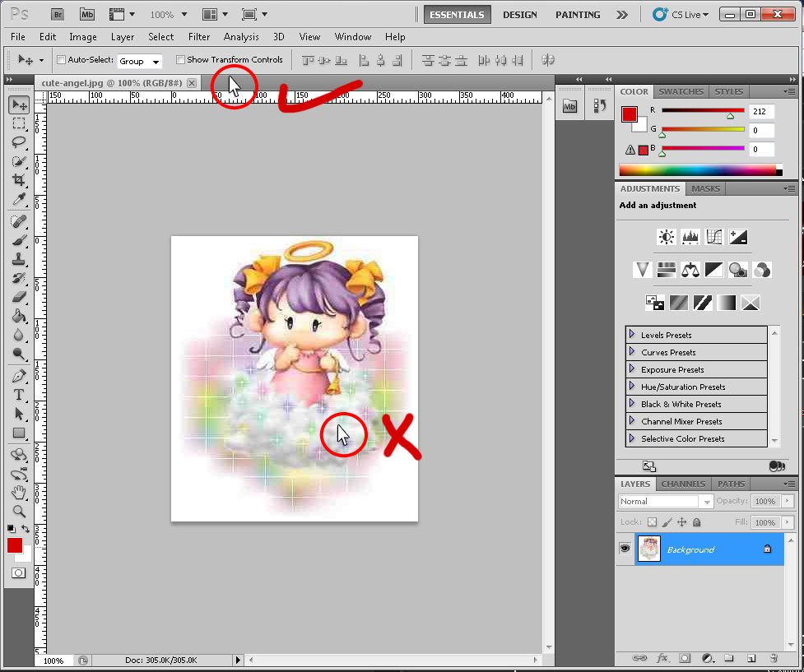The width and height of the screenshot is (804, 672).
Task: Toggle Lock position in Layers panel
Action: click(681, 522)
